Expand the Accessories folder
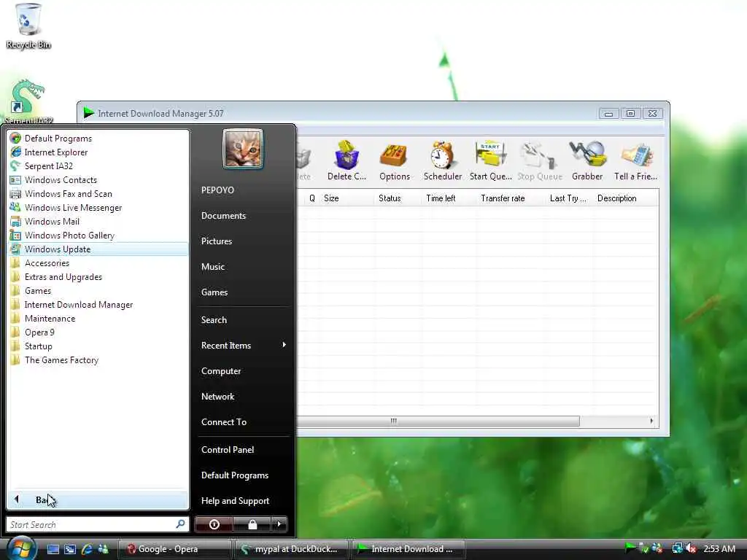The image size is (747, 560). (x=98, y=262)
